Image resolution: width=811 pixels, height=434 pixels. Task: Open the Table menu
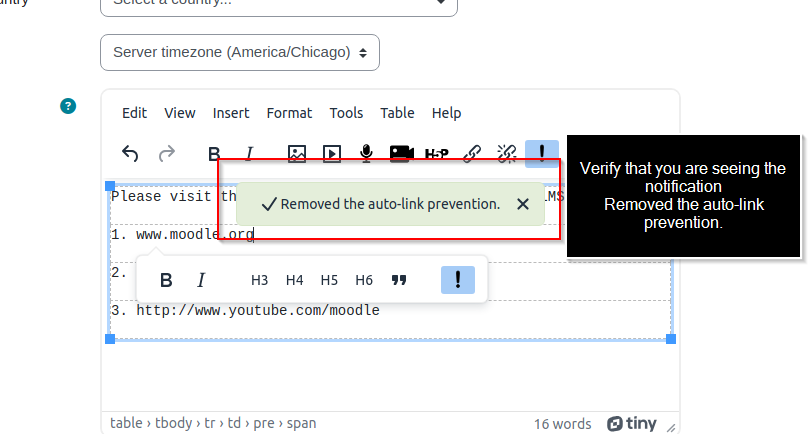click(x=397, y=113)
